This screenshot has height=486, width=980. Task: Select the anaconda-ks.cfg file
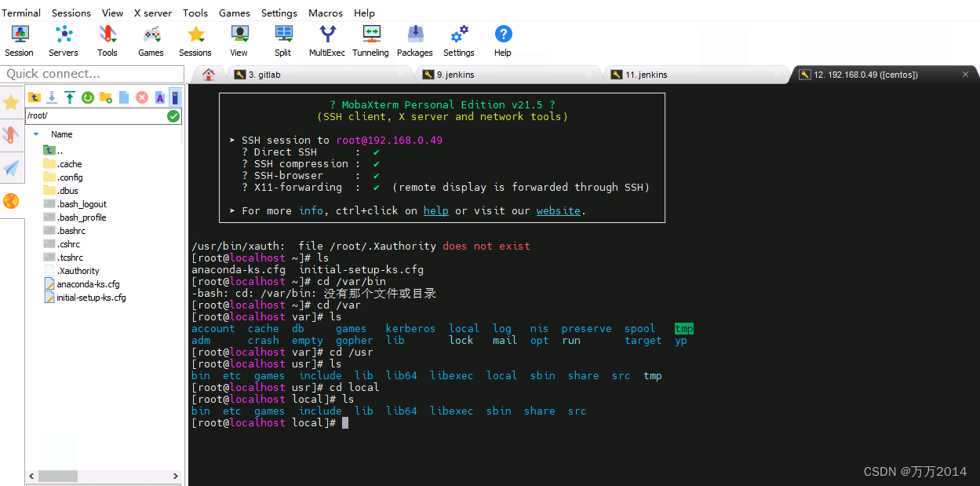pyautogui.click(x=82, y=284)
